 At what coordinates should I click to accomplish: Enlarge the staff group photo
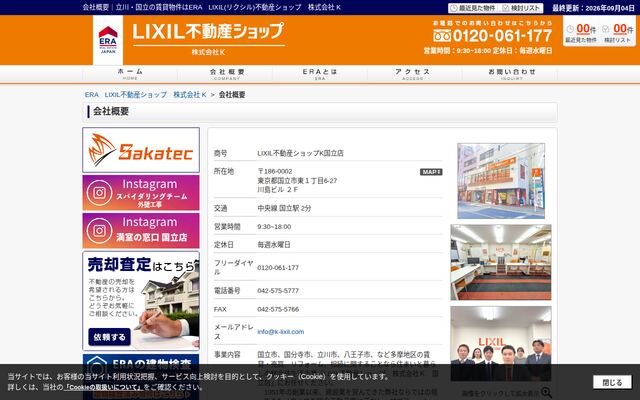pos(501,344)
